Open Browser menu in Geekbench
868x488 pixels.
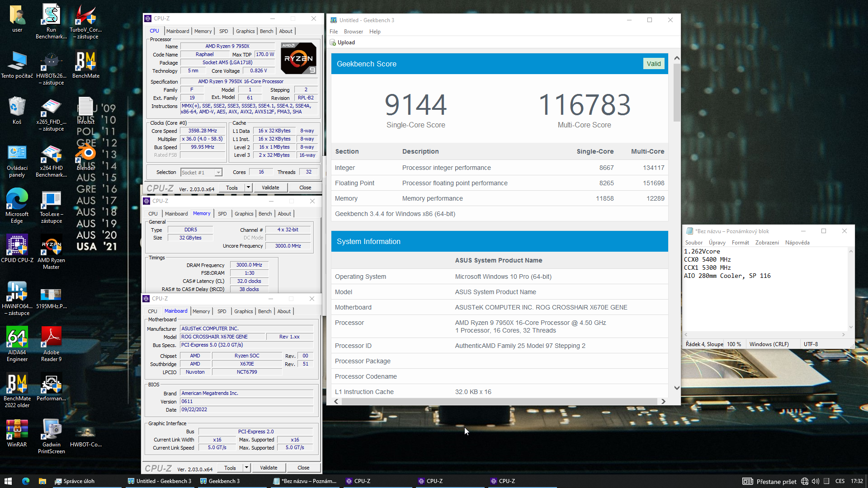point(353,32)
